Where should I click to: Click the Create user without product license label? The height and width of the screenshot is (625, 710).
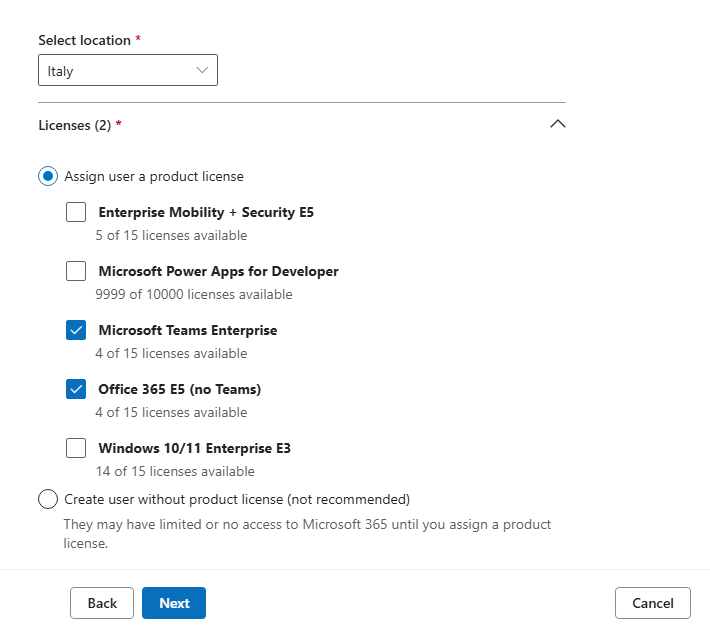click(237, 499)
